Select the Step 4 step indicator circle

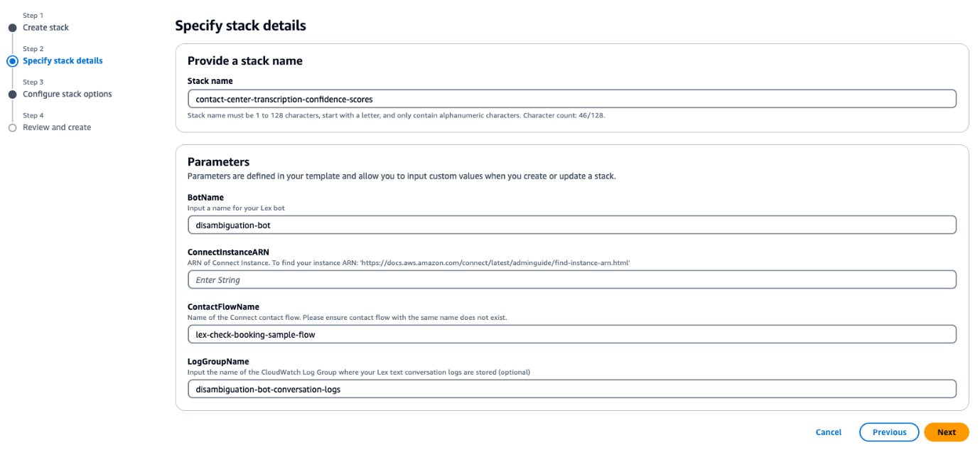click(x=12, y=127)
